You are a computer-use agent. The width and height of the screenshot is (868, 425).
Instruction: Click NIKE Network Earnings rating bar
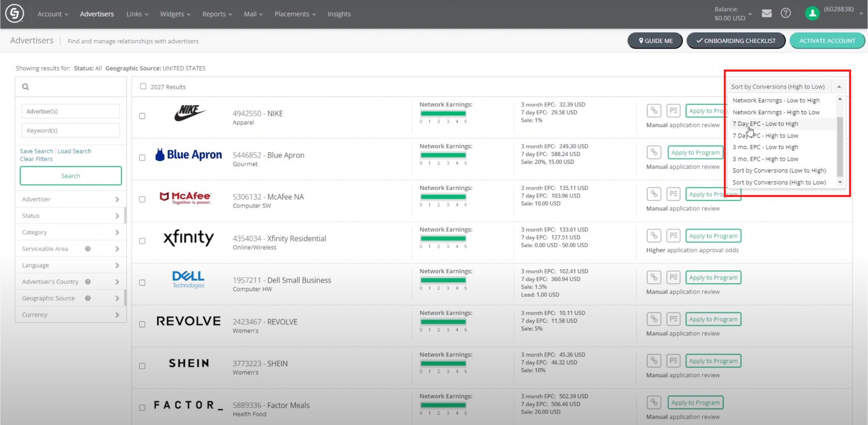tap(443, 113)
